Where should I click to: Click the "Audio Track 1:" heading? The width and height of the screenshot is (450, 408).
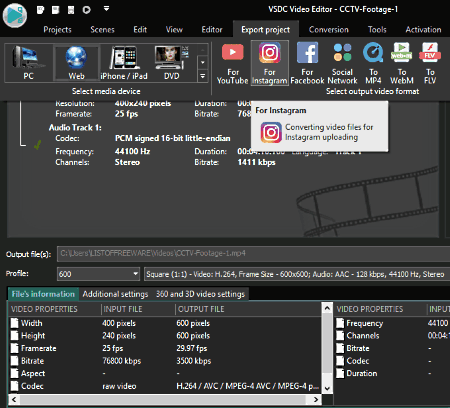(x=75, y=128)
